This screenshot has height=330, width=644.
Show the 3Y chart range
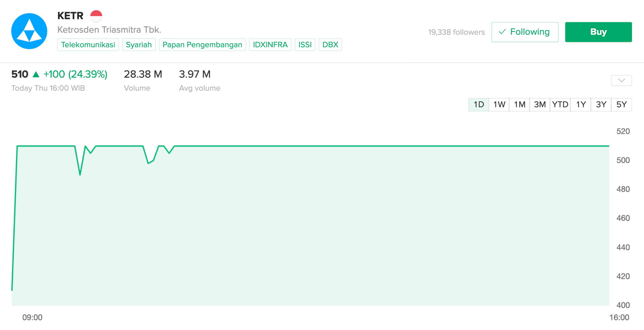601,105
